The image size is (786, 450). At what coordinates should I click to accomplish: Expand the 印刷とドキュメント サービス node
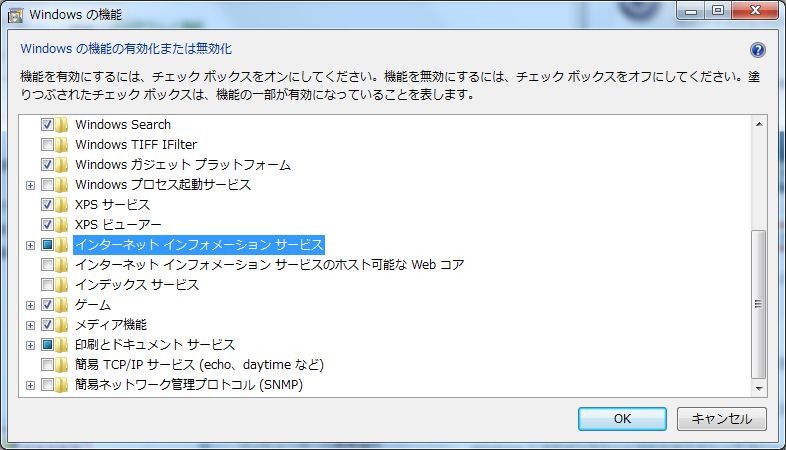[31, 346]
